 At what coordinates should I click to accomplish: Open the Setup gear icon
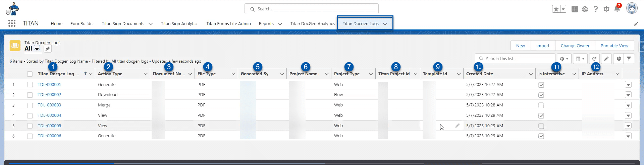tap(606, 9)
